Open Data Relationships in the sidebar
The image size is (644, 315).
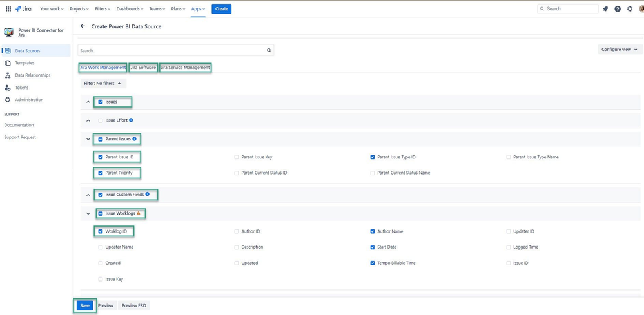pyautogui.click(x=32, y=75)
